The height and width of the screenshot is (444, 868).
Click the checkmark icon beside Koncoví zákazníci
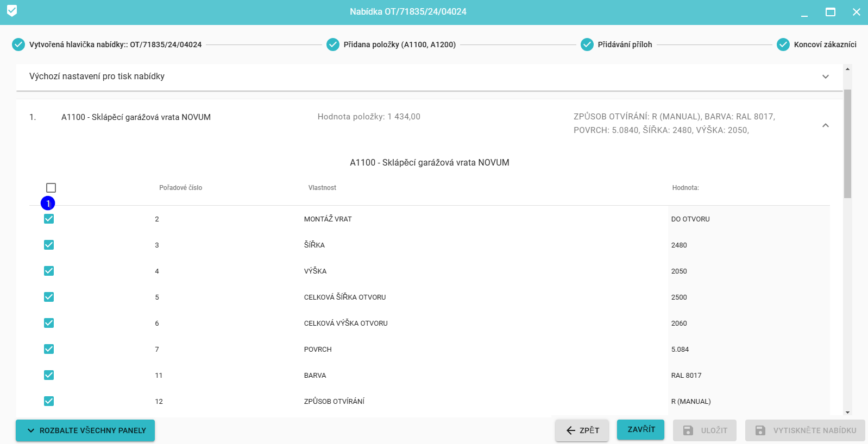coord(783,45)
